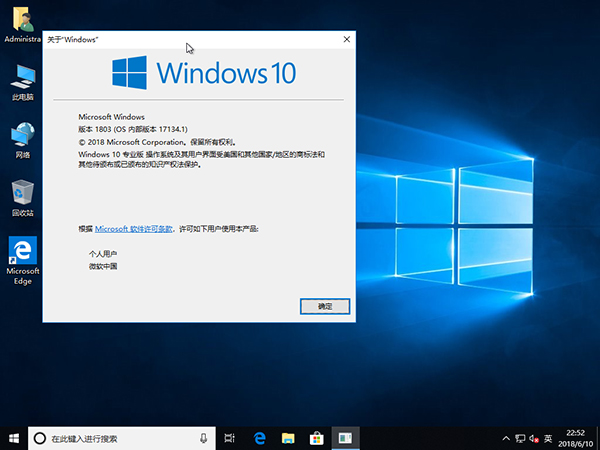
Task: Switch input language via 英 indicator
Action: (x=548, y=438)
